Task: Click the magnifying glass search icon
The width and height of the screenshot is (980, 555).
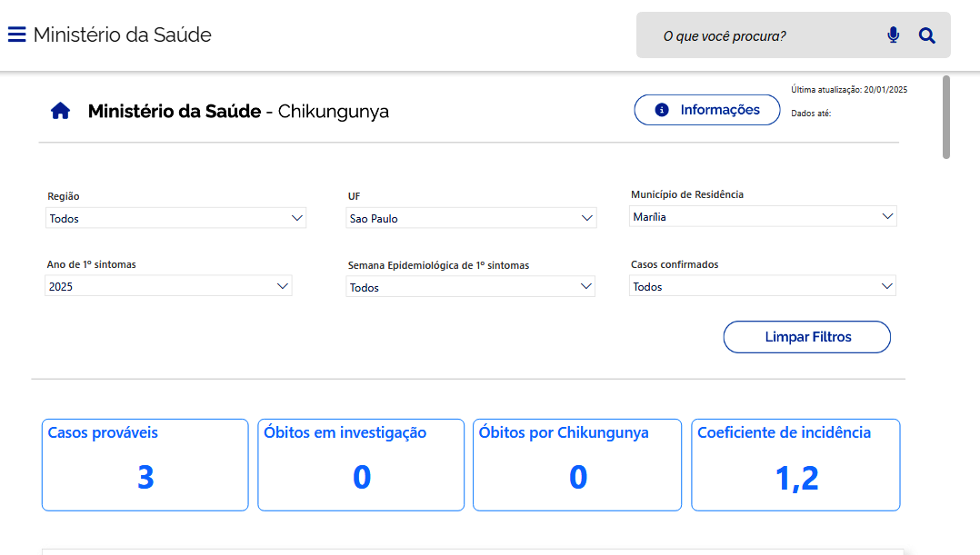Action: click(927, 35)
